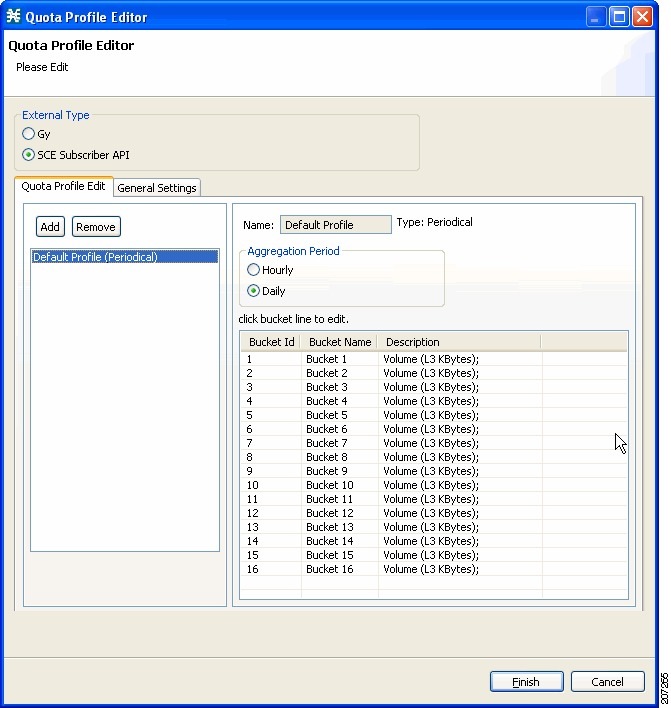Click the Volume (L3 KBytes) description for Bucket 1
Image resolution: width=671 pixels, height=708 pixels.
[460, 359]
